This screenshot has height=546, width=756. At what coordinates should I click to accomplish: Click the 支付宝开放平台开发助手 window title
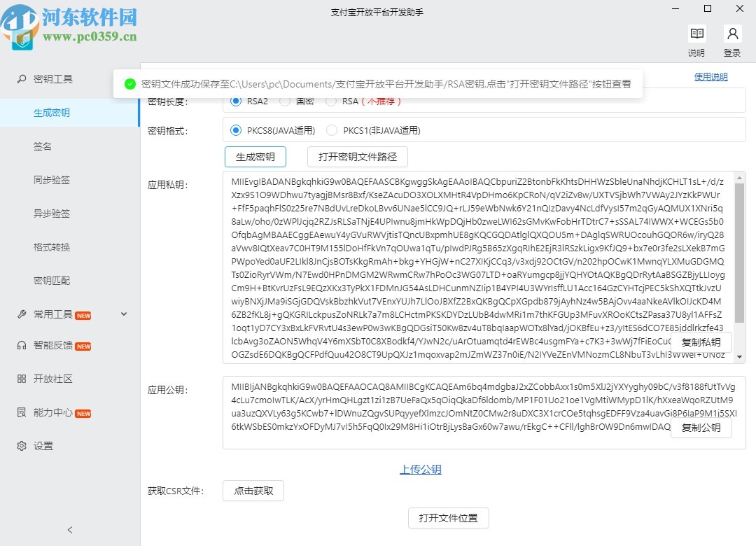point(377,12)
